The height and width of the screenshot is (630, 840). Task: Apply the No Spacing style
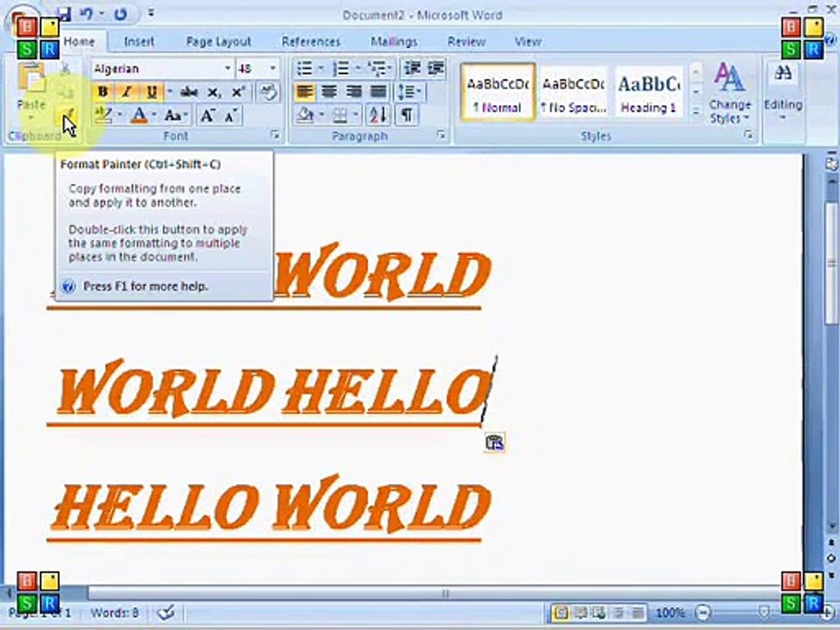point(573,93)
